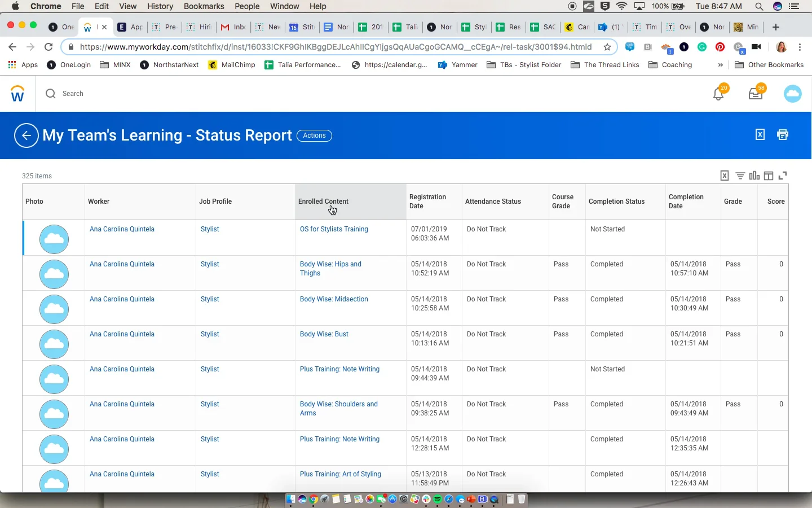Print report using header printer icon
The image size is (812, 508).
(x=783, y=134)
